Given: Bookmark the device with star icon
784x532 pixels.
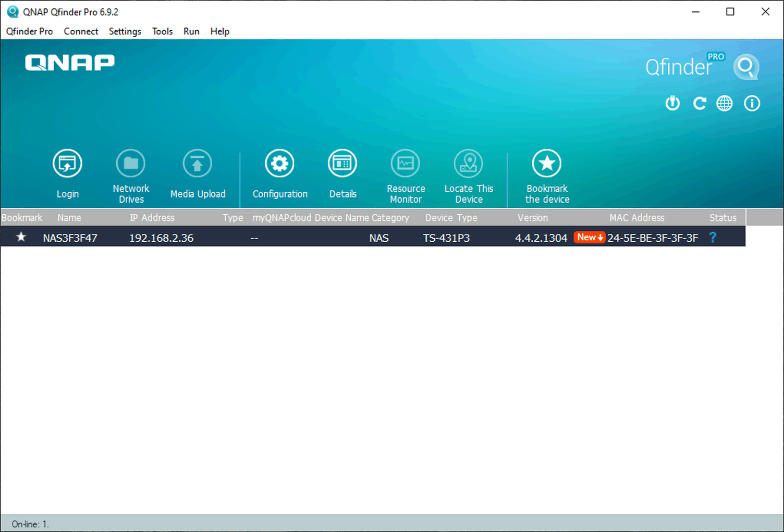Looking at the screenshot, I should [x=547, y=164].
